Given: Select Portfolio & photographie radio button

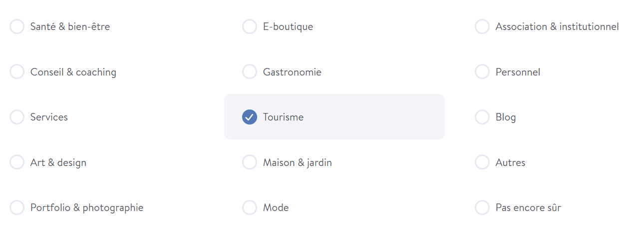Looking at the screenshot, I should [17, 207].
